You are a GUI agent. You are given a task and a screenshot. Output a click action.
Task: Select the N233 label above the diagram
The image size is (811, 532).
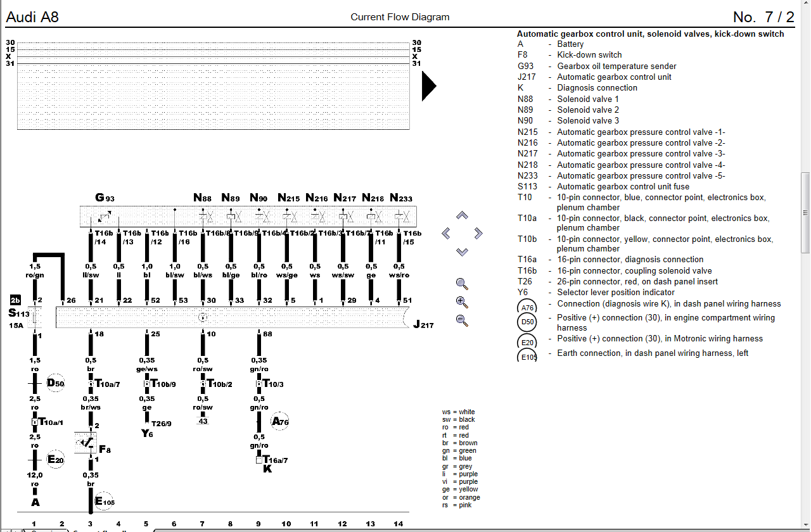pos(401,198)
